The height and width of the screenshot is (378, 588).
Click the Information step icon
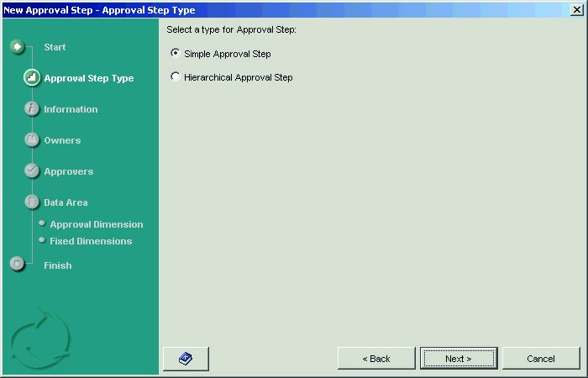coord(32,109)
